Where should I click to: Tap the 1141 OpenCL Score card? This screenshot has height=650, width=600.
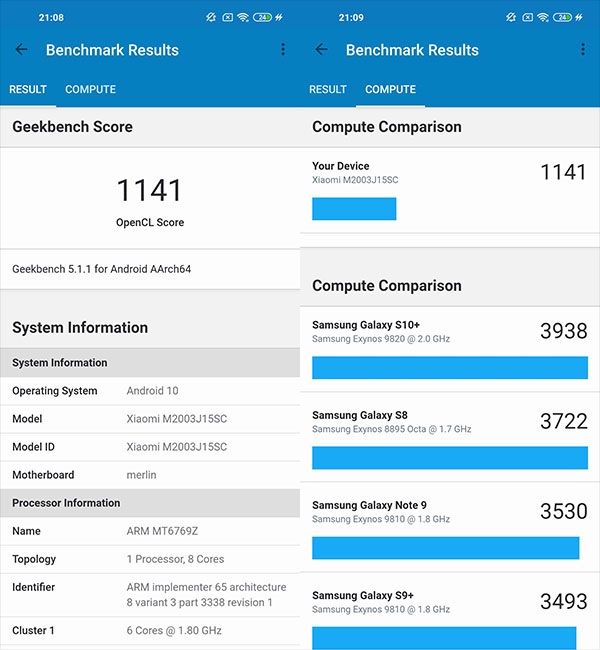point(150,200)
